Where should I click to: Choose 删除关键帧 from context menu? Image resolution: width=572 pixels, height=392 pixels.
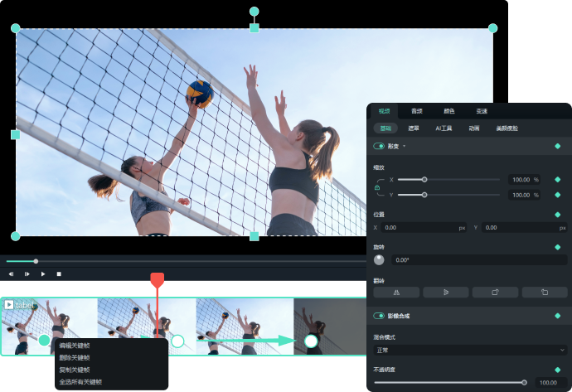75,357
